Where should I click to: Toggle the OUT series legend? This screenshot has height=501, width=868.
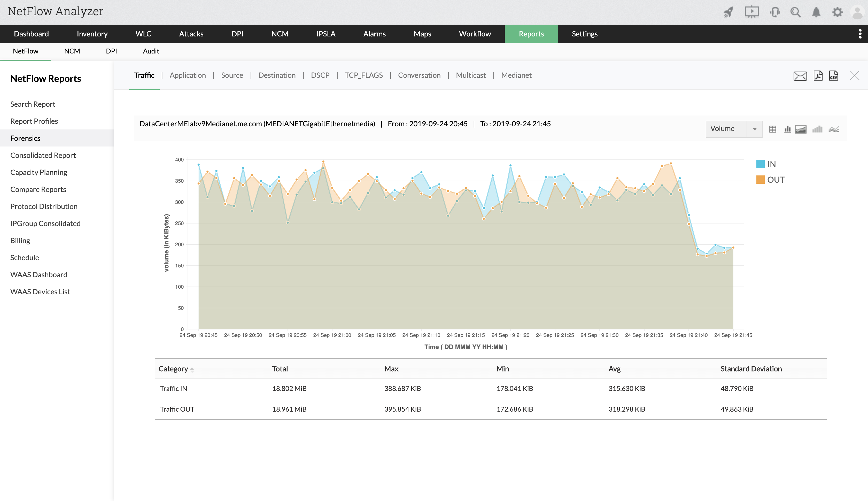(x=776, y=180)
